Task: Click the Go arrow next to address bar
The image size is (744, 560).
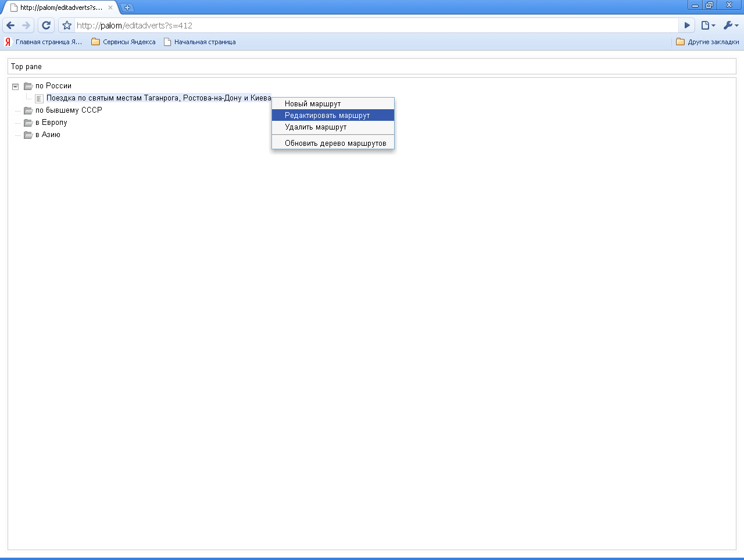Action: point(687,26)
